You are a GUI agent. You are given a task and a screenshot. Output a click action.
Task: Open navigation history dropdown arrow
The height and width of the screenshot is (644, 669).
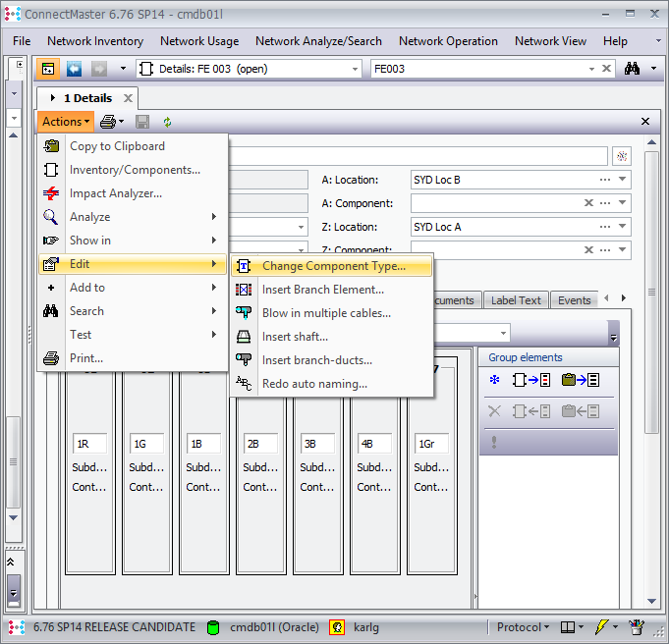click(x=124, y=69)
